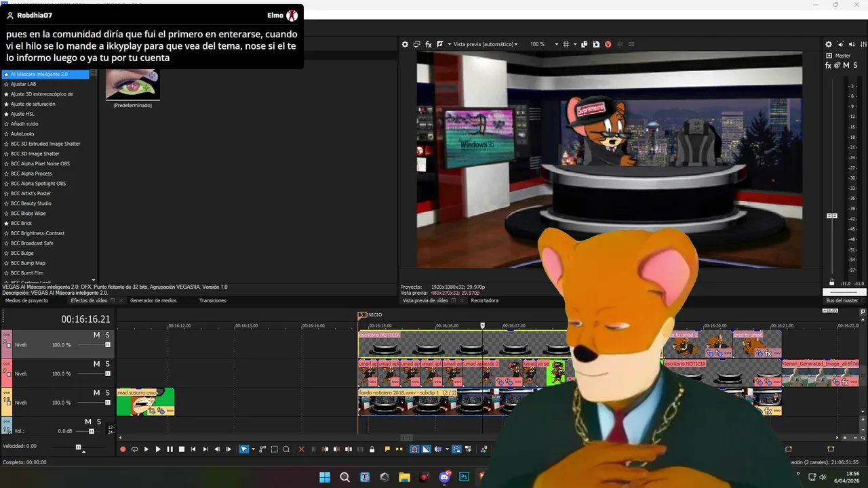
Task: Toggle Auto Ripple
Action: tap(438, 449)
